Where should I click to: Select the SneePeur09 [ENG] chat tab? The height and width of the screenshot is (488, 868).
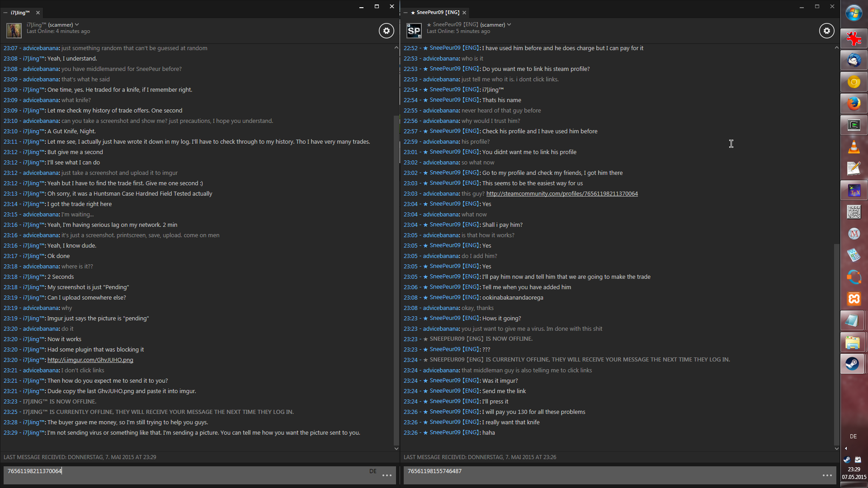438,13
